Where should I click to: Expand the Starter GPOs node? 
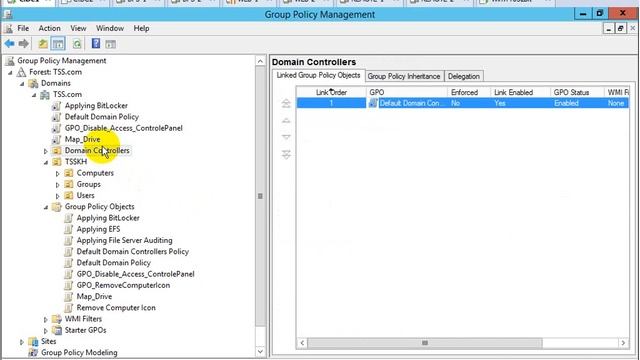pos(46,331)
